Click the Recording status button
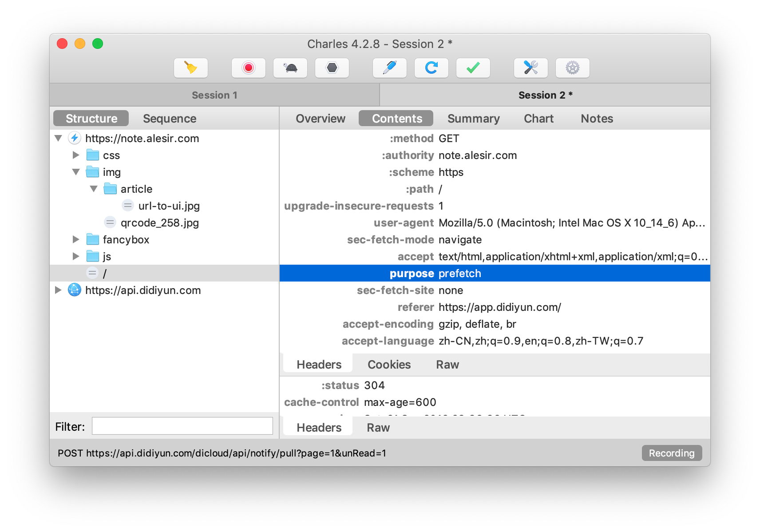The width and height of the screenshot is (760, 532). pos(672,453)
